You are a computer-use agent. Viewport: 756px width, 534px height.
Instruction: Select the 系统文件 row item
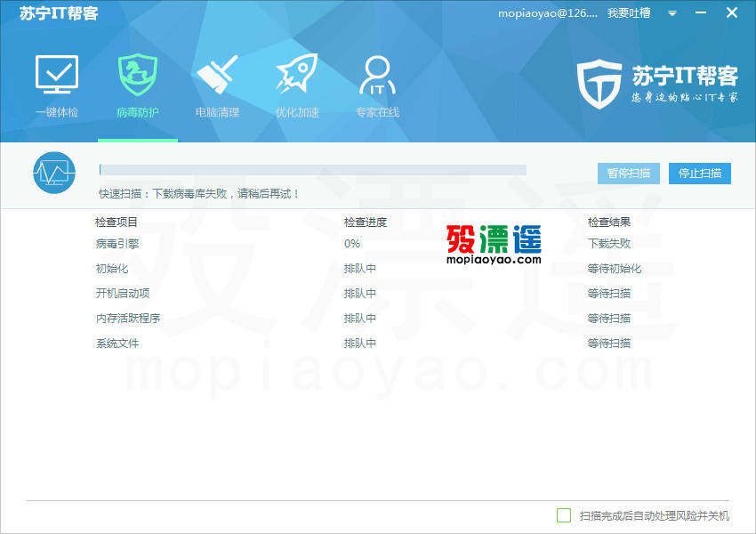(x=117, y=344)
